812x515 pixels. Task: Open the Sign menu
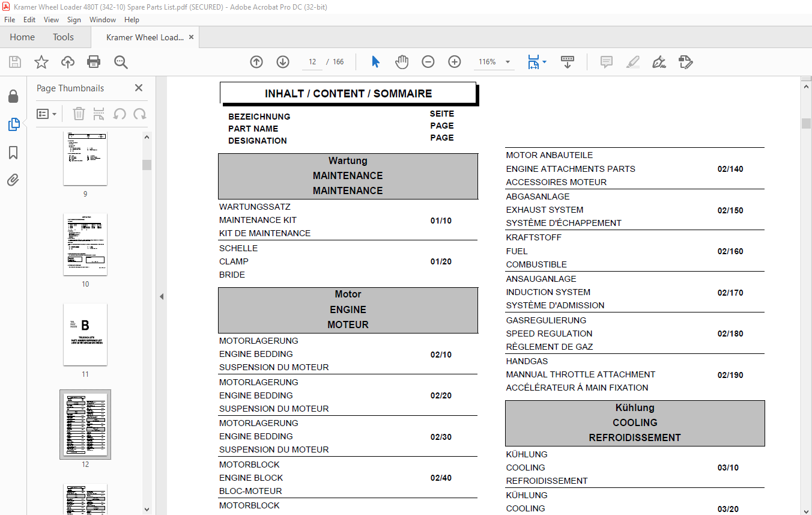(x=74, y=20)
